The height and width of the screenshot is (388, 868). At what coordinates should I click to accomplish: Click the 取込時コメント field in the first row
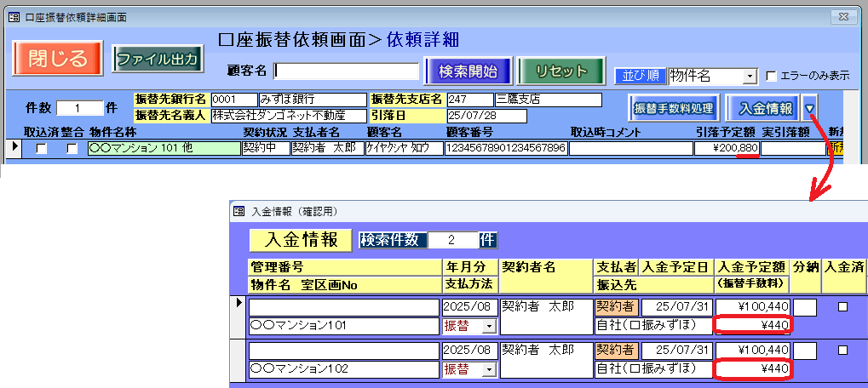[629, 149]
